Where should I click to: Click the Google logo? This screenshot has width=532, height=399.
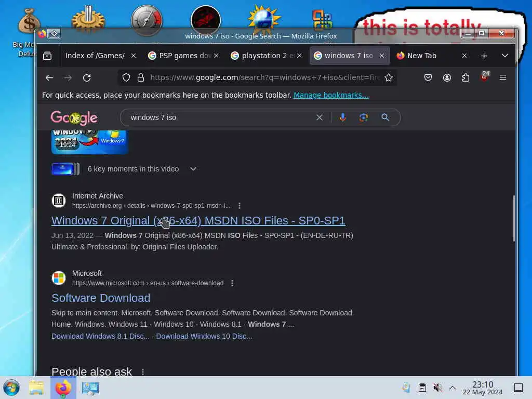[x=74, y=118]
